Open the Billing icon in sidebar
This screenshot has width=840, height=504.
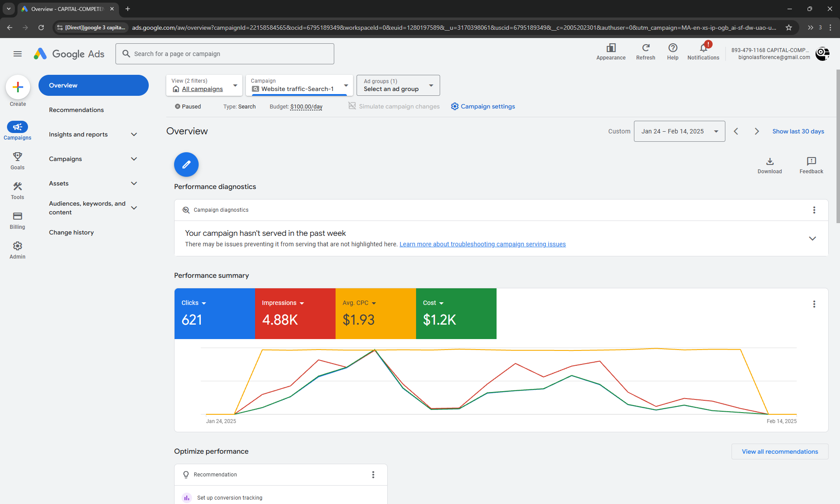click(x=17, y=216)
